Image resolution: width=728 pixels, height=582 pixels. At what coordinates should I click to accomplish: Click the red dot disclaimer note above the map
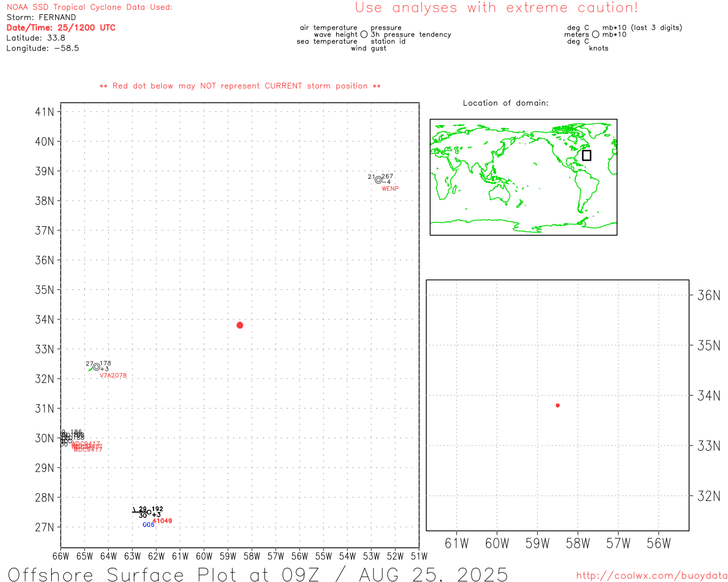click(240, 86)
